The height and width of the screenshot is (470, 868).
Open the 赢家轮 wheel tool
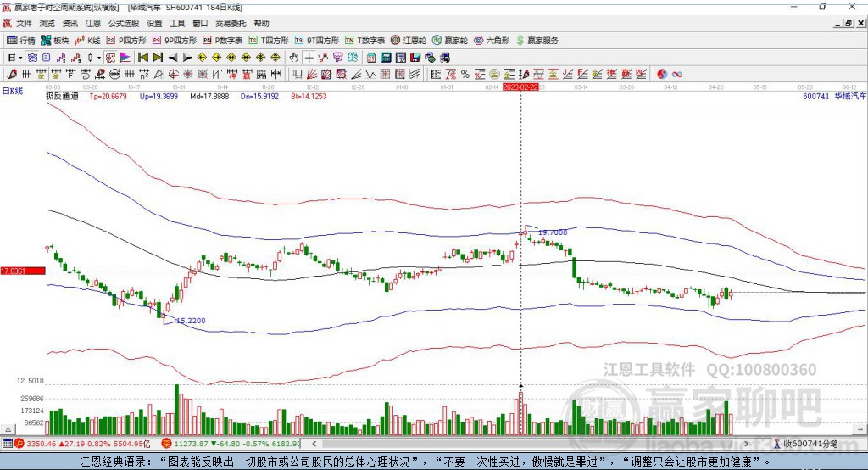[450, 41]
